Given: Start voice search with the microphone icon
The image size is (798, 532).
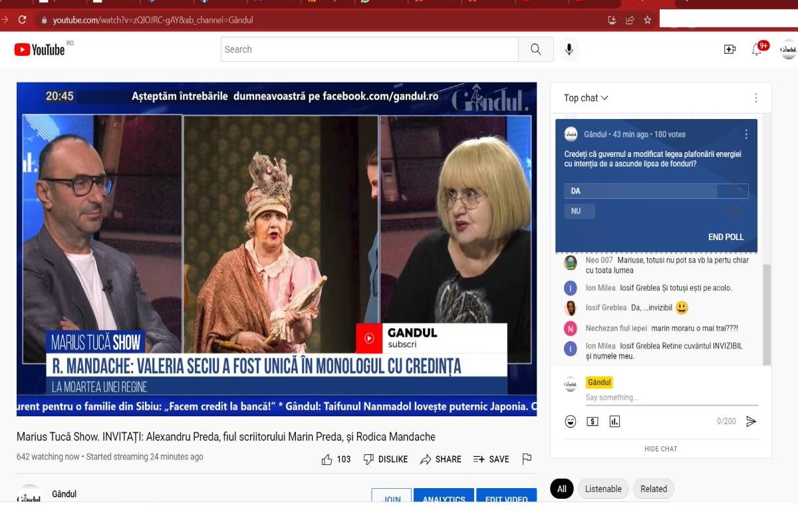Looking at the screenshot, I should [x=569, y=49].
